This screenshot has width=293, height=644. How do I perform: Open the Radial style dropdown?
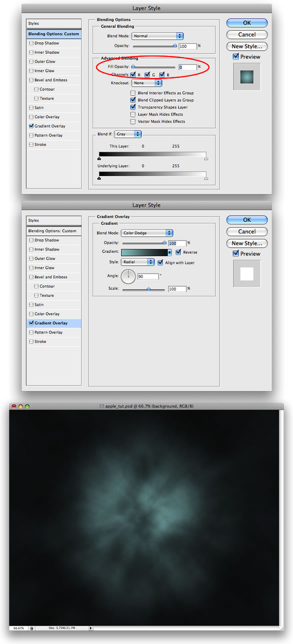[138, 262]
